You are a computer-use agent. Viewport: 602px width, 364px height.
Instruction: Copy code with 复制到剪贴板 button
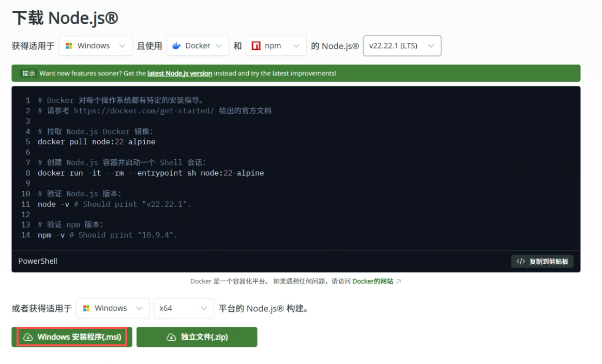coord(542,262)
